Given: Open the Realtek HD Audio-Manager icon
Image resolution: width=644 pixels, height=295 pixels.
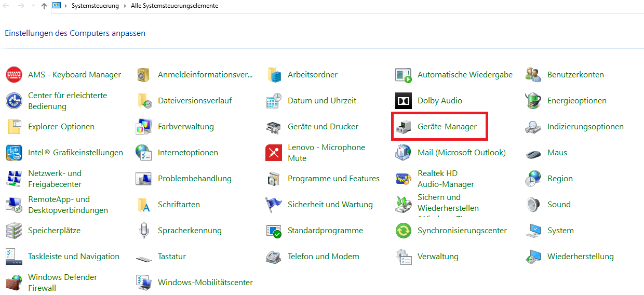Looking at the screenshot, I should tap(404, 179).
